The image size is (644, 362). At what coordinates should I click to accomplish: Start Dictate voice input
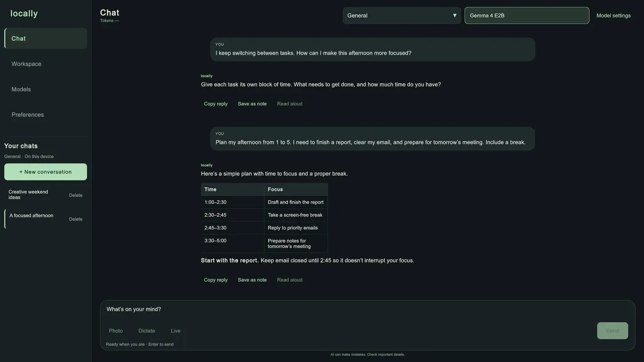click(147, 331)
